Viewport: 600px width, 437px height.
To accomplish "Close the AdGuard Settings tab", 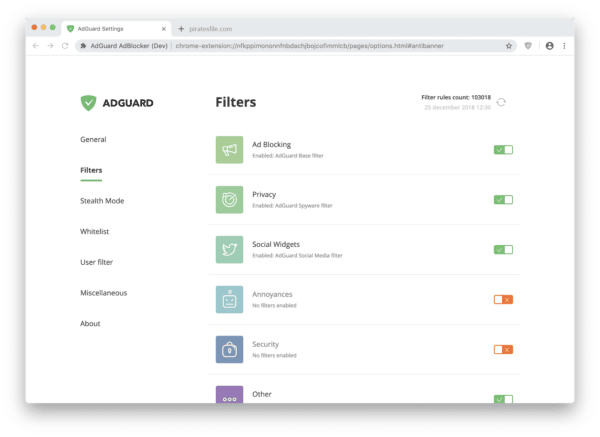I will click(164, 29).
